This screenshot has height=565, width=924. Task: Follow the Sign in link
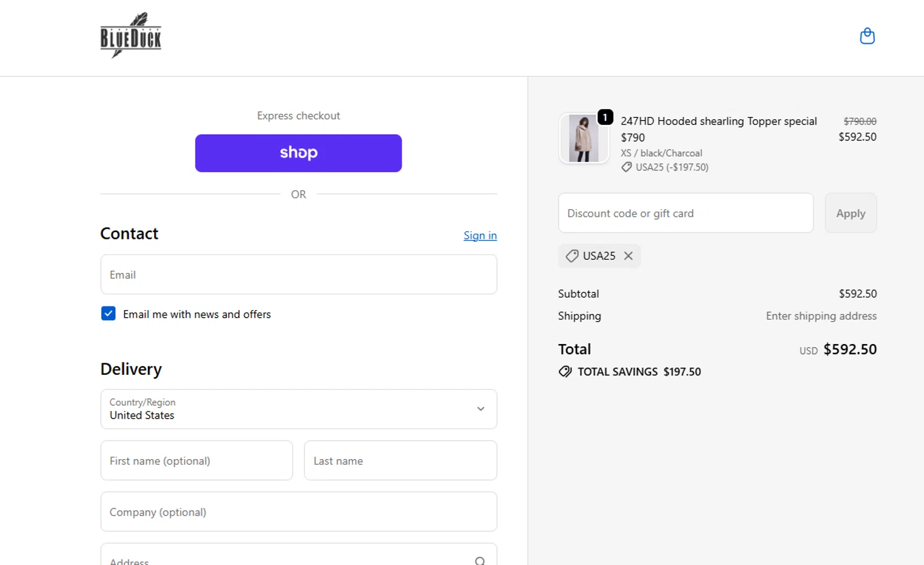pyautogui.click(x=480, y=236)
